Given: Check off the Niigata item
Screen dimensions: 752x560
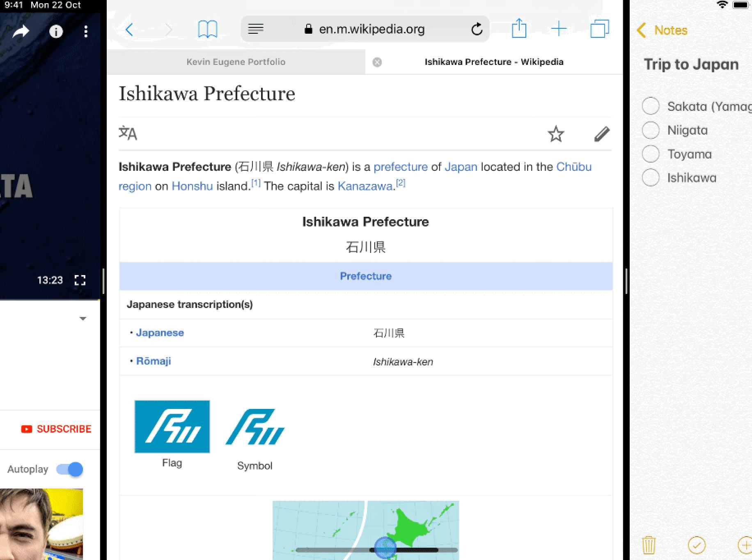Looking at the screenshot, I should pos(651,130).
